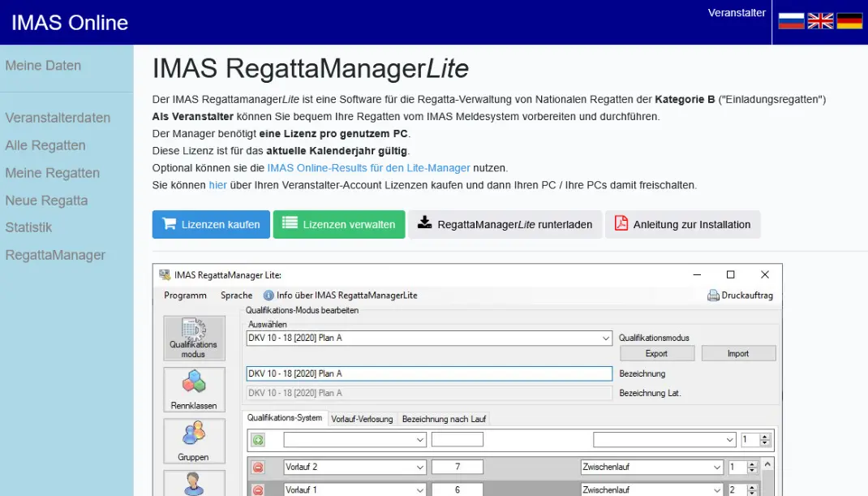868x496 pixels.
Task: Download RegattaManagerLite runterladen
Action: (x=505, y=224)
